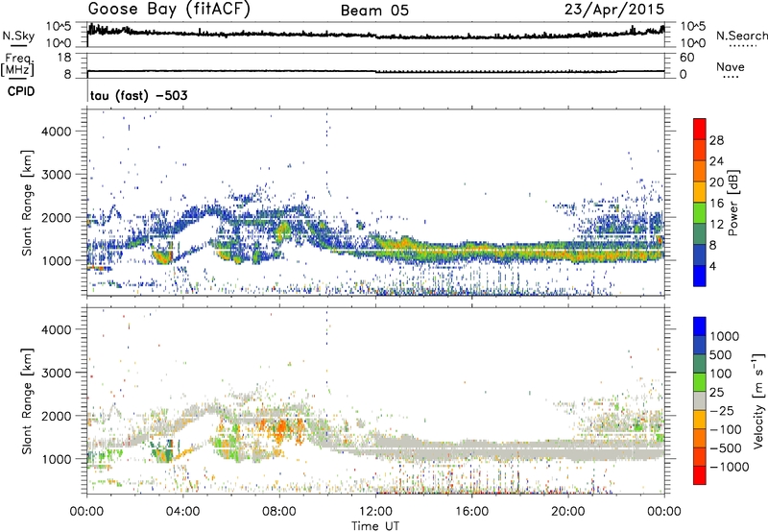768x532 pixels.
Task: Select the 'Velocity [m s-1]' colorbar title
Action: coord(758,400)
